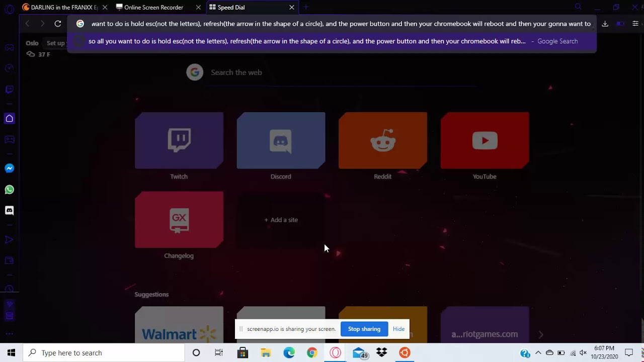
Task: Go forward with the forward arrow
Action: pyautogui.click(x=42, y=24)
